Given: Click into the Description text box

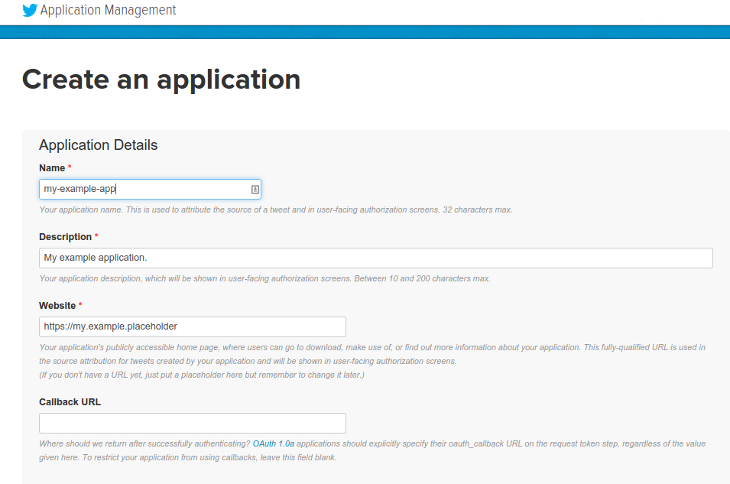Looking at the screenshot, I should pyautogui.click(x=376, y=258).
